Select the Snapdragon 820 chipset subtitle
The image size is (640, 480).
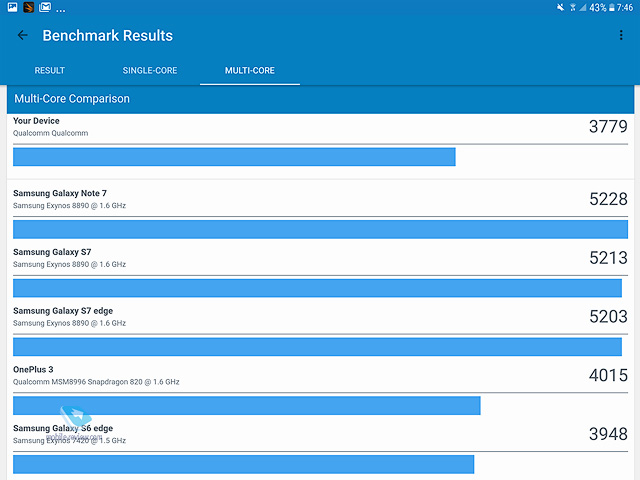(x=96, y=382)
